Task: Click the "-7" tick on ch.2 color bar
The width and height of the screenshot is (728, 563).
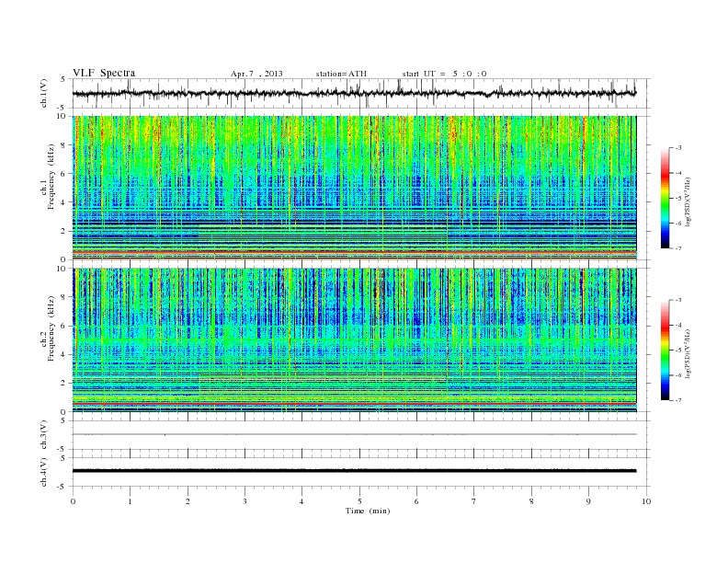Action: 678,400
